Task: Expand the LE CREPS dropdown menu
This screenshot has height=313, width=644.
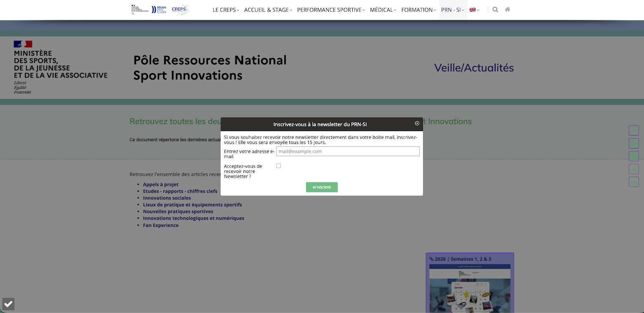Action: [x=225, y=10]
